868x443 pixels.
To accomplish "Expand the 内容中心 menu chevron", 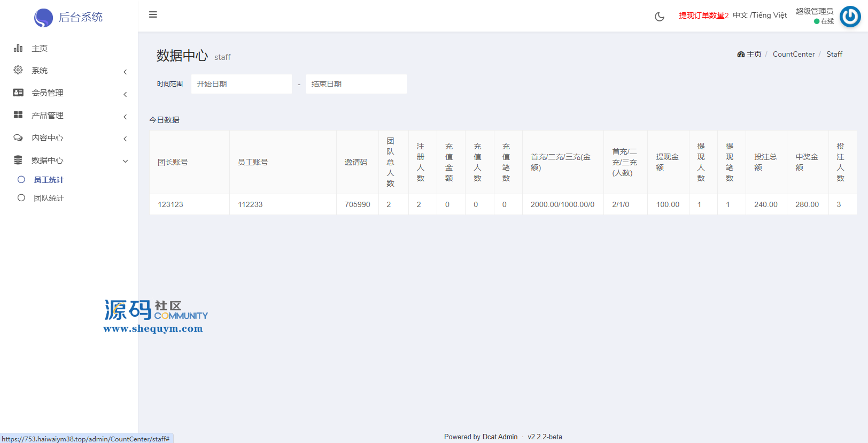I will [x=125, y=139].
